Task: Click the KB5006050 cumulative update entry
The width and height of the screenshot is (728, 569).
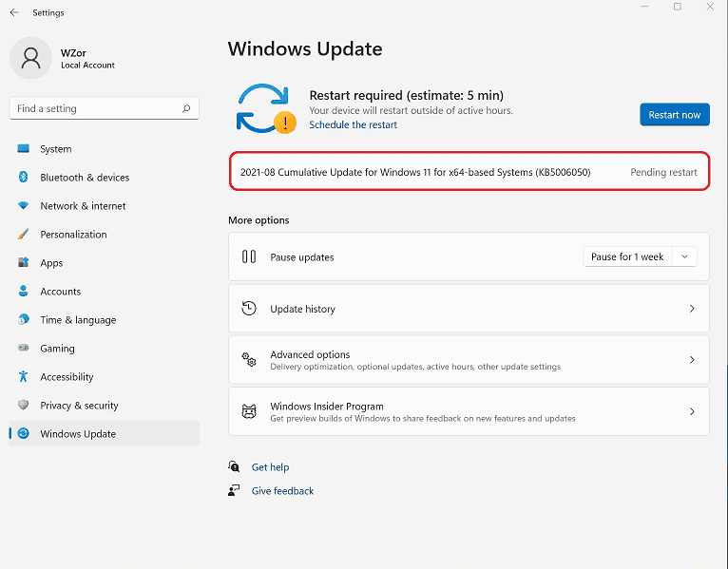Action: click(469, 172)
